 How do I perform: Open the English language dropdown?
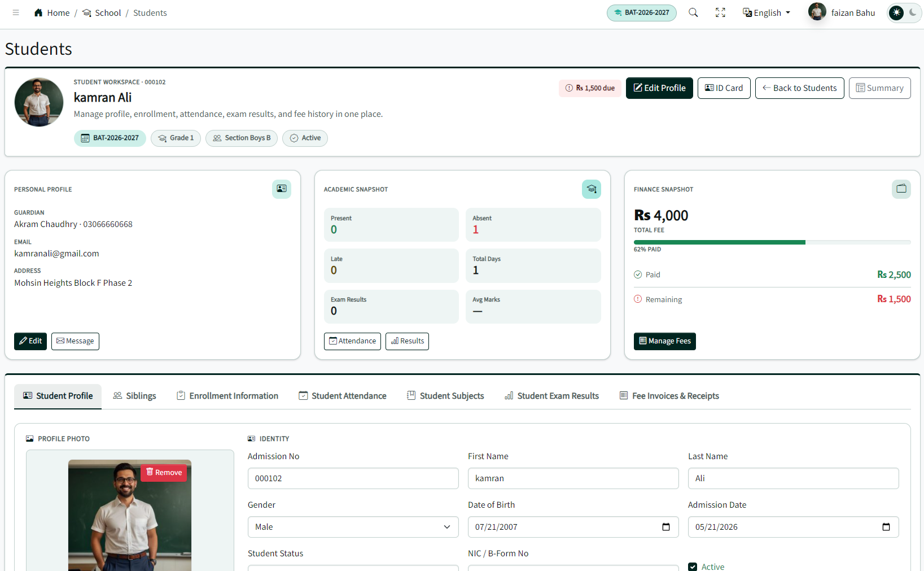767,12
